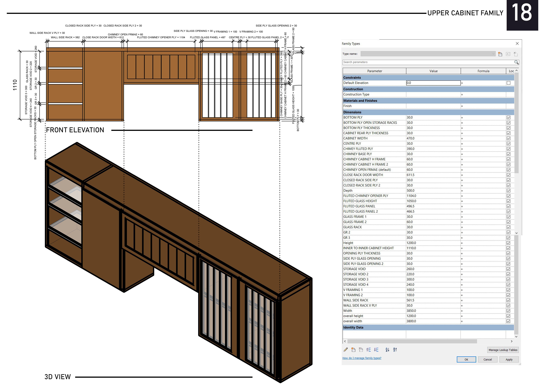Move parameter down with arrow icon
The image size is (554, 392).
click(x=376, y=350)
